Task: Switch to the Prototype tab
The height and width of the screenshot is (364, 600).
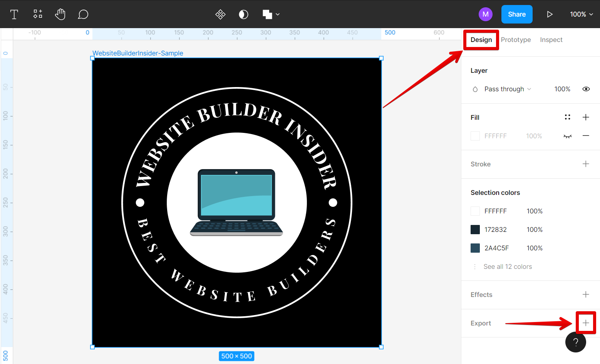Action: 516,40
